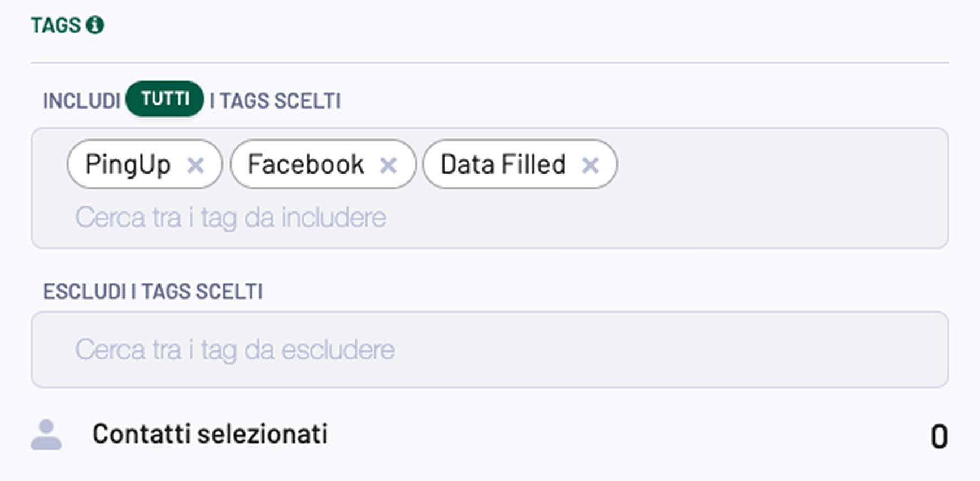Click placeholder Cerca tra i tag da includere
Viewport: 980px width, 481px height.
[230, 218]
